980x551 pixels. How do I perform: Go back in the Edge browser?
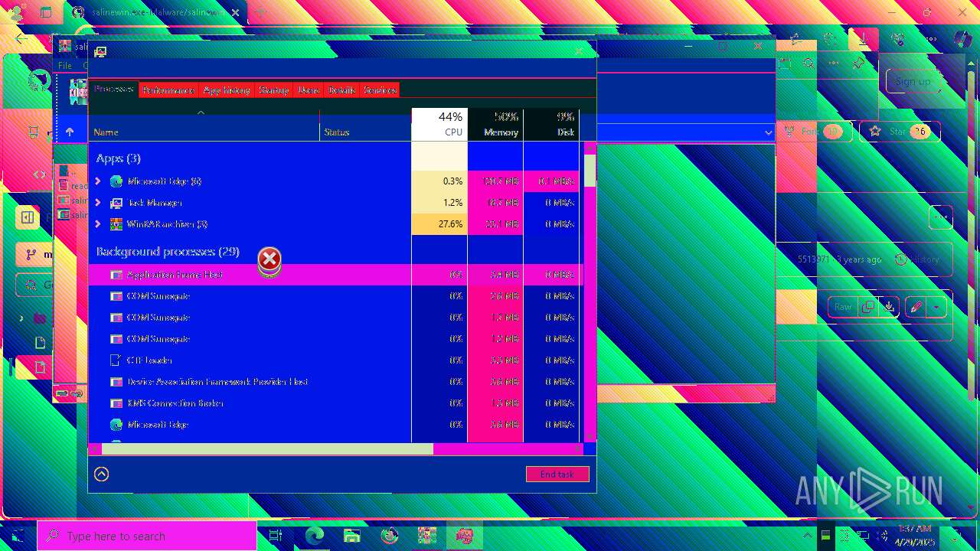(21, 38)
